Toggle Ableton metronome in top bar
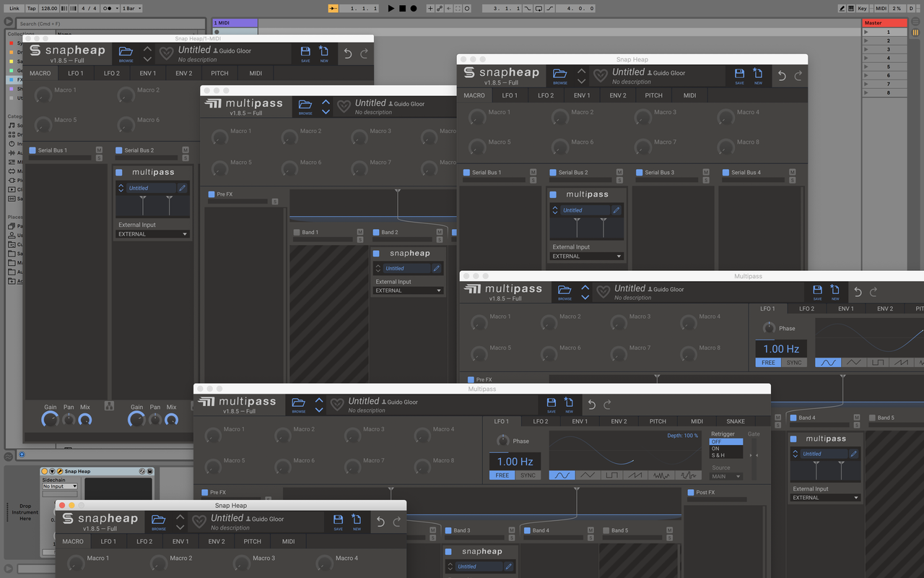 point(108,8)
